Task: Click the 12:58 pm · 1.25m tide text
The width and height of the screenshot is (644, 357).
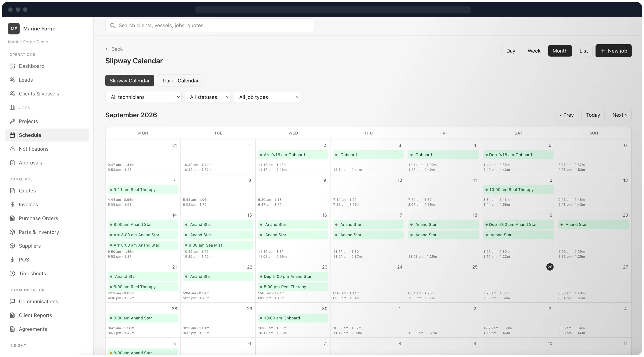Action: pos(423,257)
